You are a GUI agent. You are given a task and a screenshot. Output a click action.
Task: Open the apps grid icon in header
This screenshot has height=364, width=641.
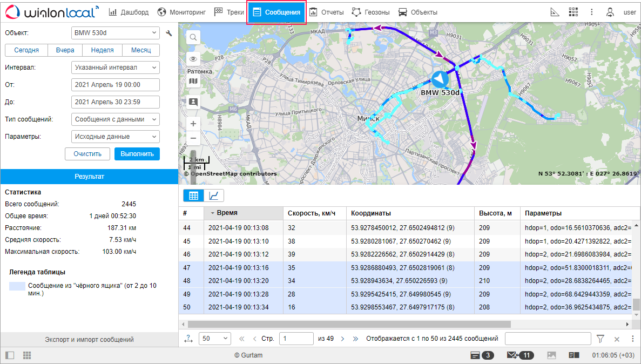pos(573,12)
